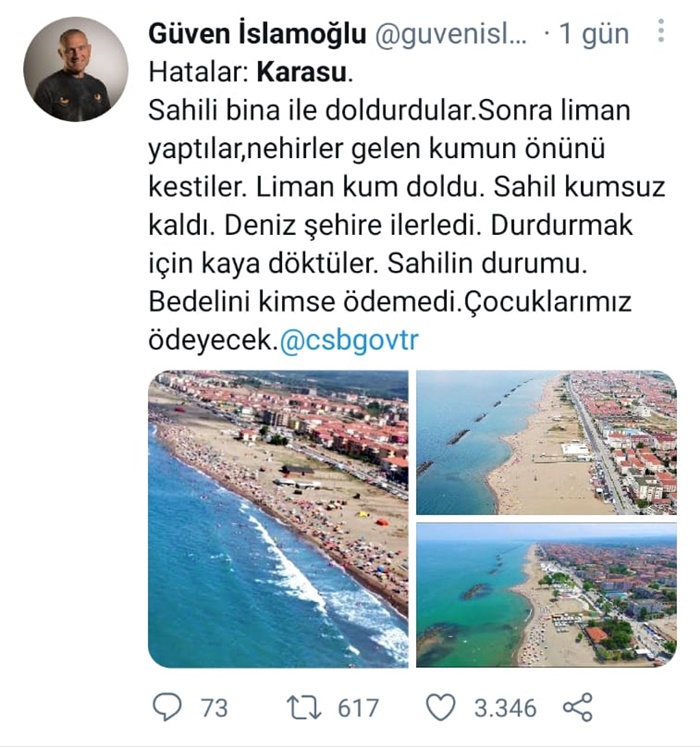This screenshot has height=748, width=700.
Task: Open the tweet body text
Action: [x=407, y=206]
